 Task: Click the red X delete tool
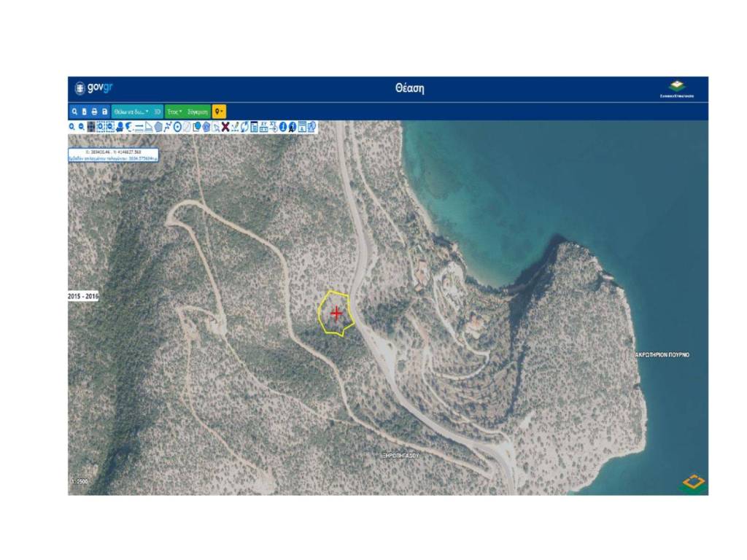[225, 127]
